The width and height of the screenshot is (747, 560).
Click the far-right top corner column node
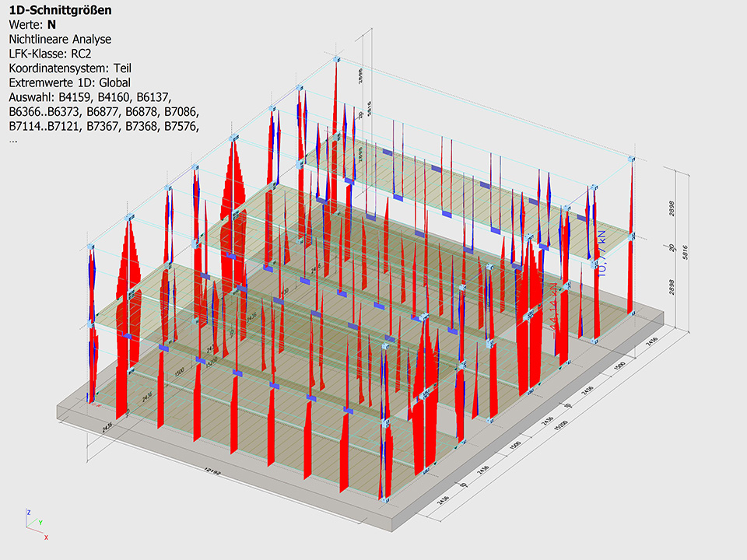click(x=632, y=159)
